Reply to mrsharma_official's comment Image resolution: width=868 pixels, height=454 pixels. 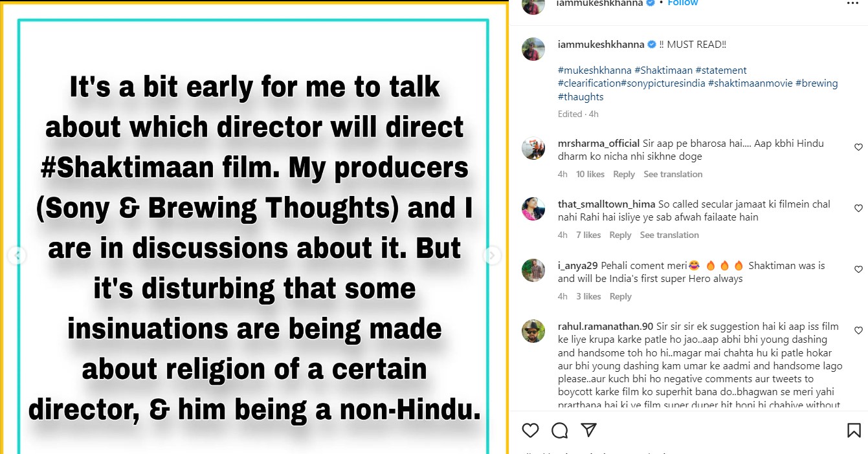(x=624, y=174)
